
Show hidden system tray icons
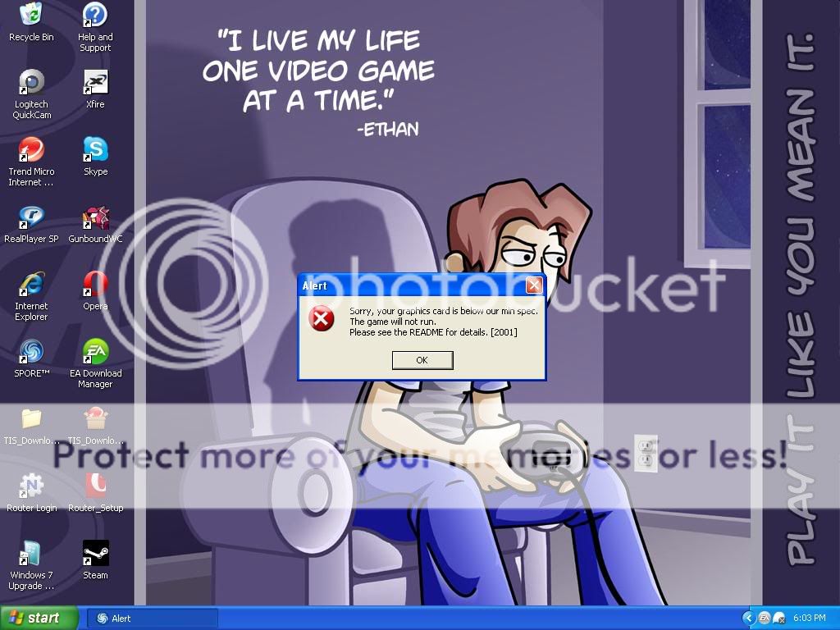click(x=749, y=619)
